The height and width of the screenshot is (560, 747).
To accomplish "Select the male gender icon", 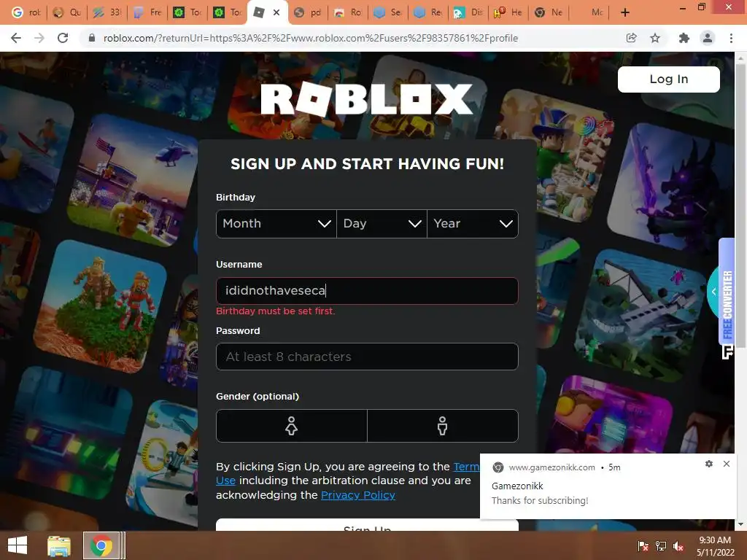I will point(443,426).
